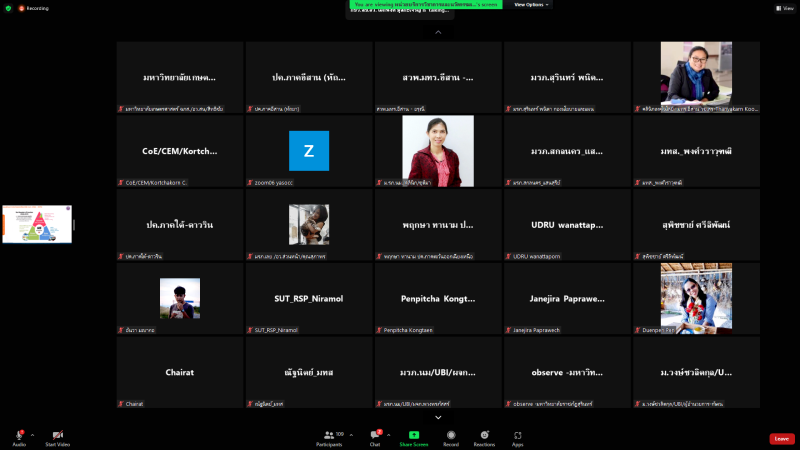Open the Participants panel
800x450 pixels.
[329, 436]
